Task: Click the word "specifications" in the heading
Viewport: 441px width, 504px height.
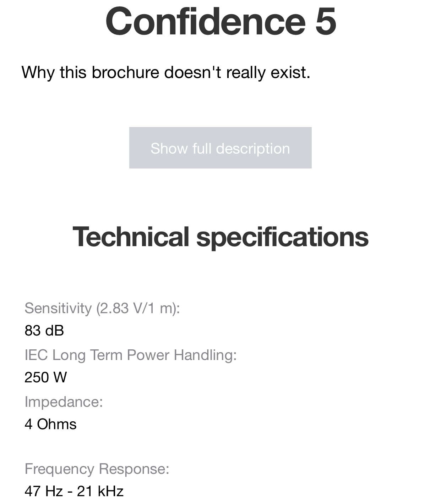Action: (282, 237)
